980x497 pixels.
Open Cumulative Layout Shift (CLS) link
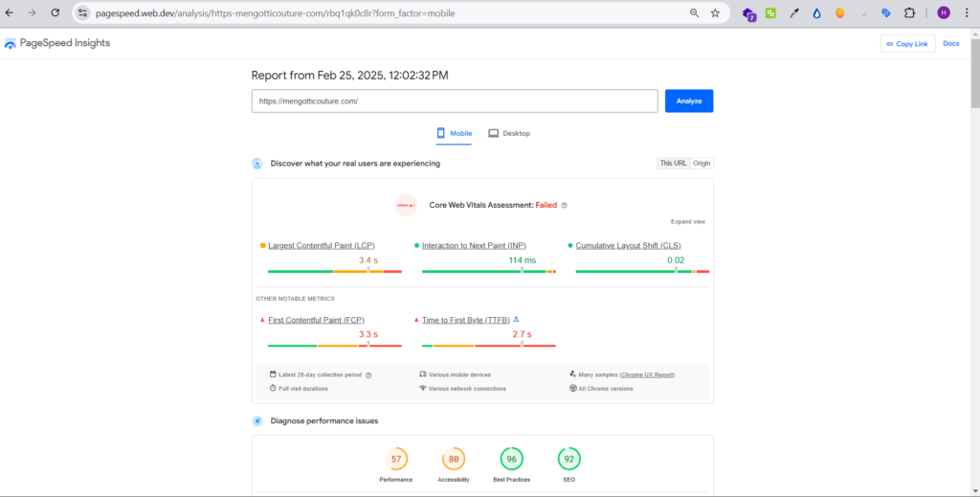click(628, 246)
